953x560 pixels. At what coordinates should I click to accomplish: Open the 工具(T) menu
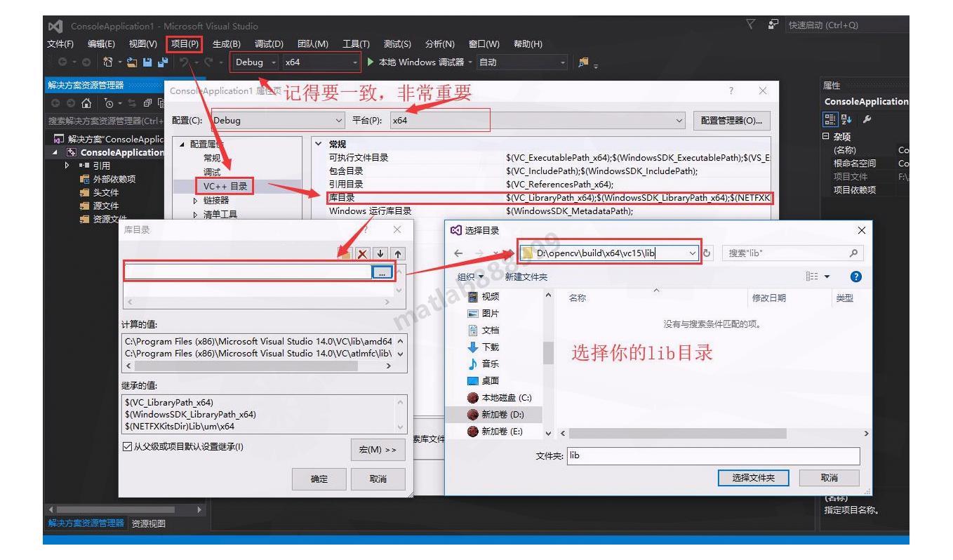[x=356, y=44]
